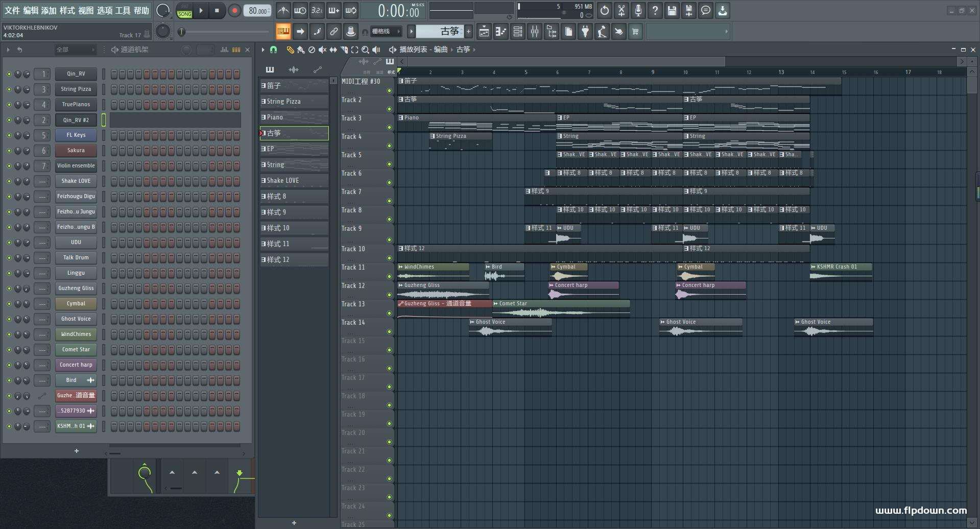Mute Track 10 in the playlist
The width and height of the screenshot is (980, 529).
click(389, 258)
